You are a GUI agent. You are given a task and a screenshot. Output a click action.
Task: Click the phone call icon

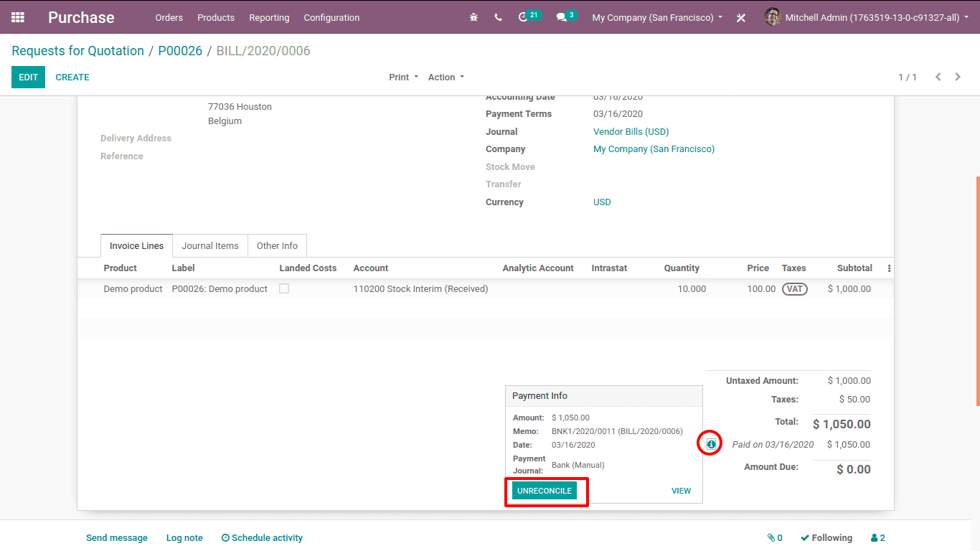click(498, 17)
